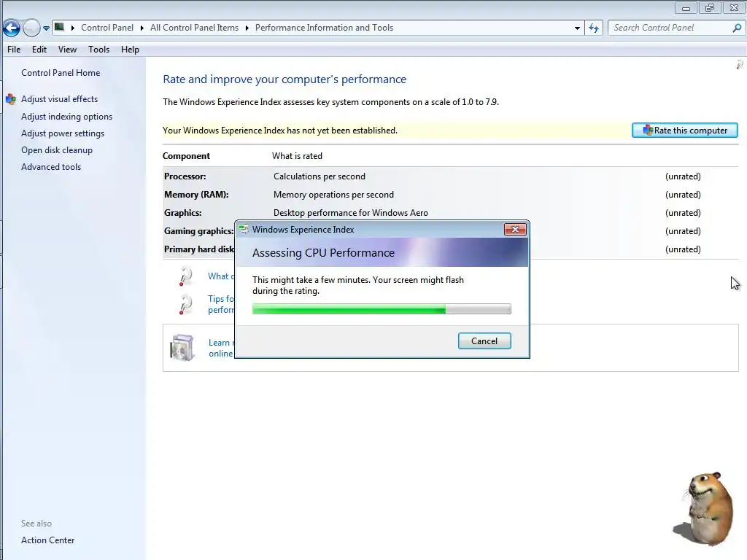This screenshot has height=560, width=747.
Task: Select Control Panel in the breadcrumb
Action: pyautogui.click(x=107, y=28)
